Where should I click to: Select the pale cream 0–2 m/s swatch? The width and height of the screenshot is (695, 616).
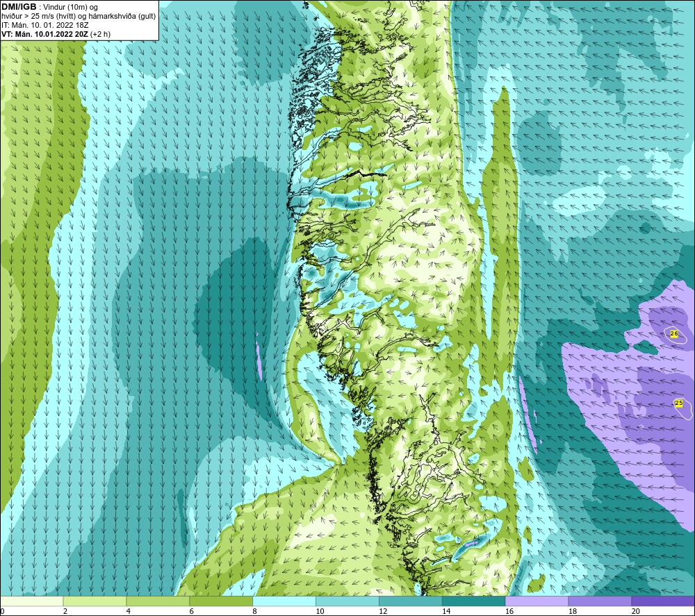pos(32,601)
